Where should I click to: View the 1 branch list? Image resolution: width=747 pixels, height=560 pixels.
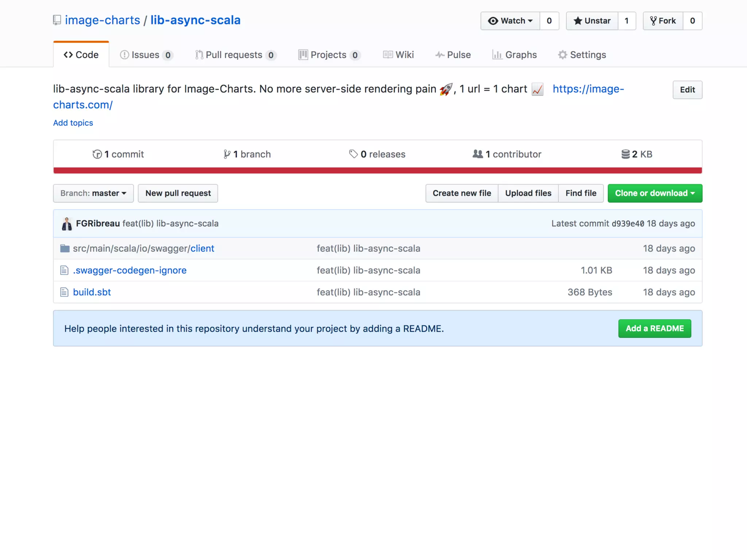(247, 154)
